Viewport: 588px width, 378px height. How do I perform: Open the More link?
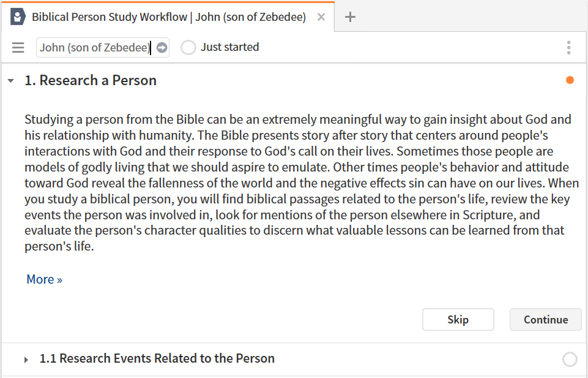click(x=44, y=279)
